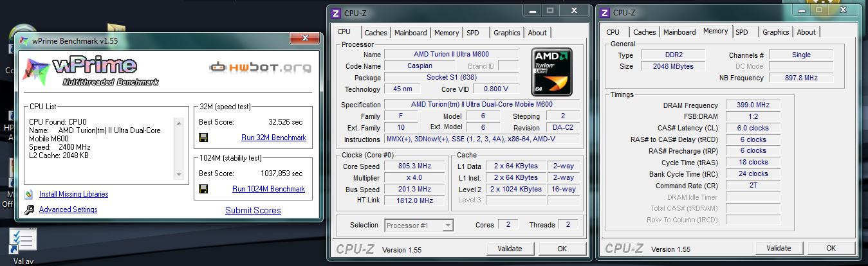This screenshot has height=266, width=868.
Task: Click the Cycle Time (tRAS) value 18 clocks
Action: coord(753,163)
